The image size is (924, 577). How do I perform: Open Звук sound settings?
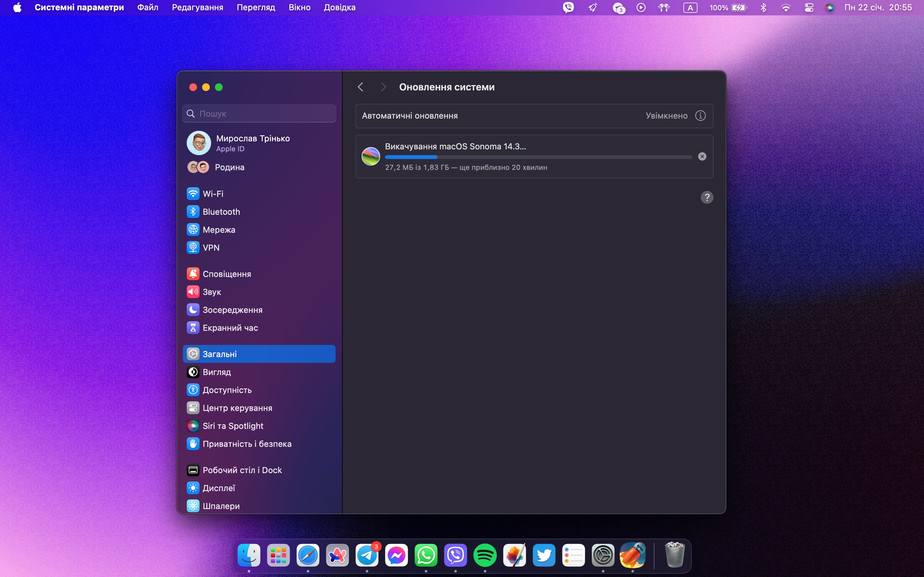pyautogui.click(x=211, y=292)
